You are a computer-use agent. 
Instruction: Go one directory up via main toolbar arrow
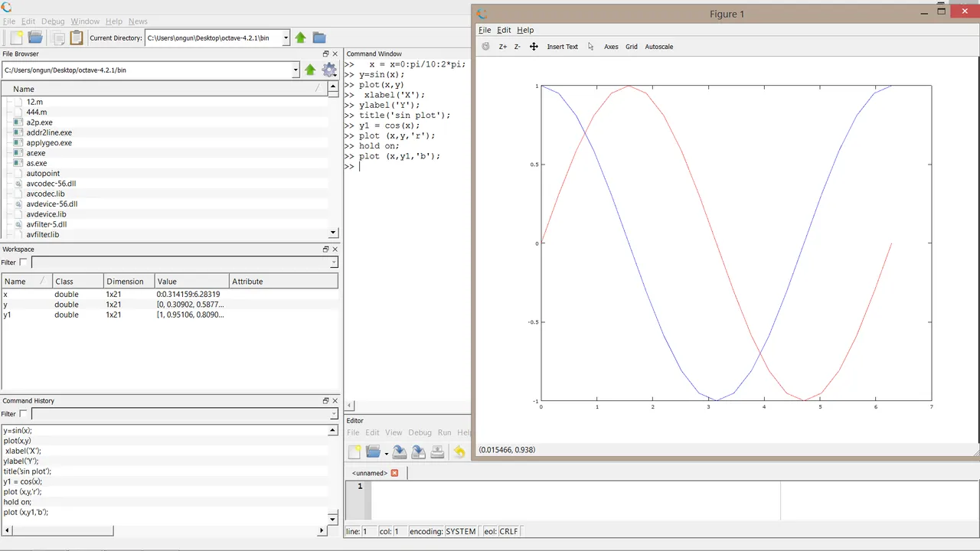[x=300, y=37]
